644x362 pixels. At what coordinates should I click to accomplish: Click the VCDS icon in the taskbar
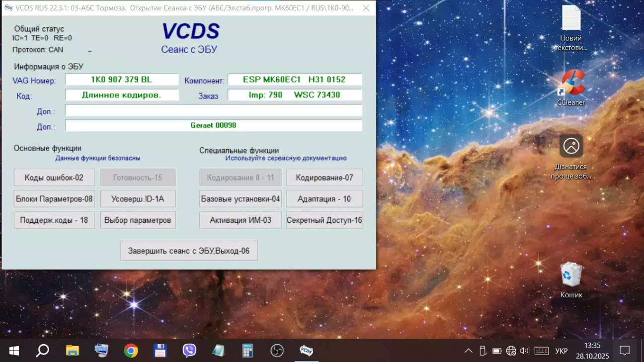[306, 351]
